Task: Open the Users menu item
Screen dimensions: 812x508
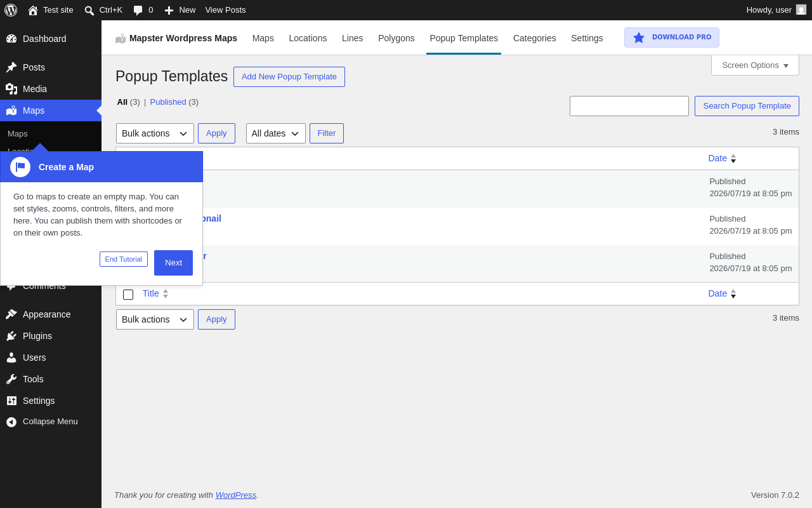Action: [51, 358]
